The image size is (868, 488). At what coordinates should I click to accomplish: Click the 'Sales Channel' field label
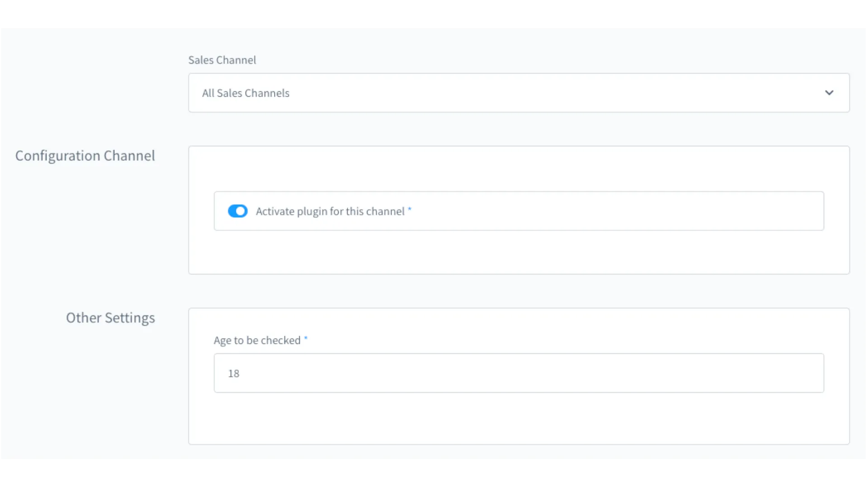(222, 60)
